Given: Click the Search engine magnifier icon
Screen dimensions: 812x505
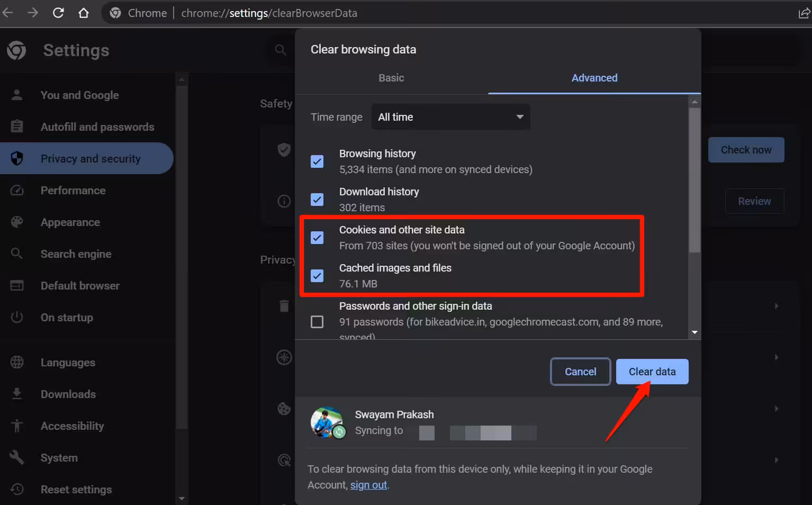Looking at the screenshot, I should pos(17,254).
